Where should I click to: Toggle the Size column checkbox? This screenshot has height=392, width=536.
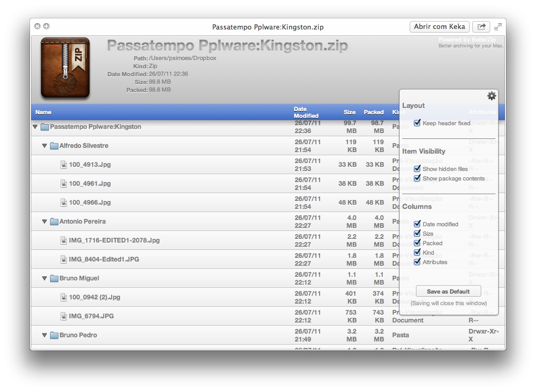click(x=417, y=234)
